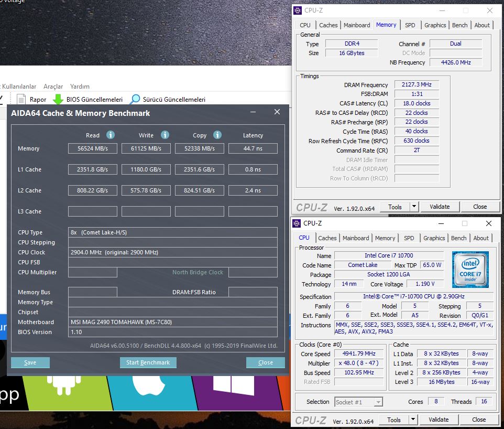
Task: Click the Copy info icon in AIDA64 benchmark
Action: pyautogui.click(x=217, y=135)
